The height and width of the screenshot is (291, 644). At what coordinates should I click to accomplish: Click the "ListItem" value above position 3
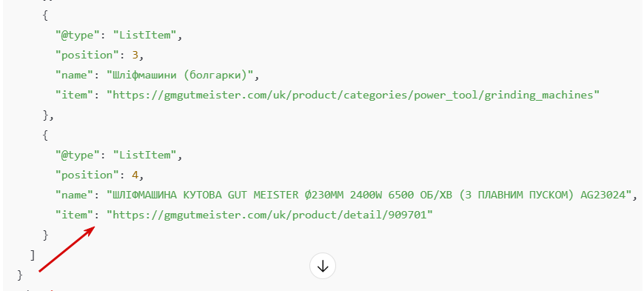pos(144,36)
